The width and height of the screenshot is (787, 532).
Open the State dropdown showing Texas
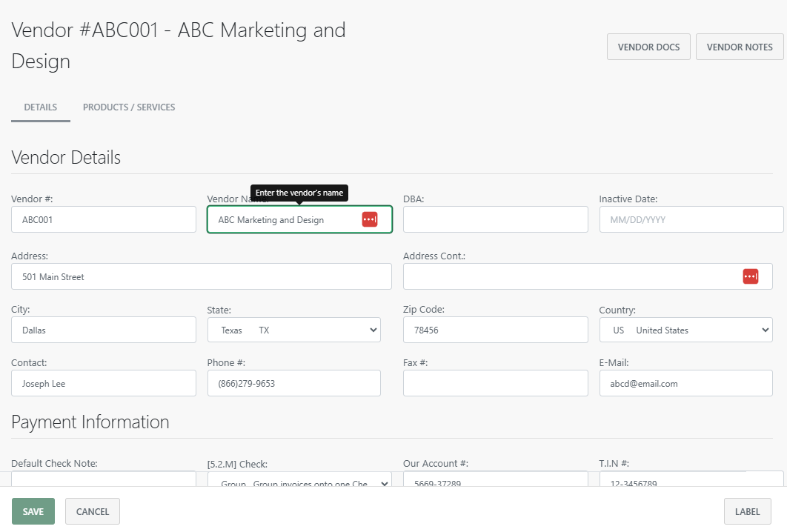[x=293, y=330]
